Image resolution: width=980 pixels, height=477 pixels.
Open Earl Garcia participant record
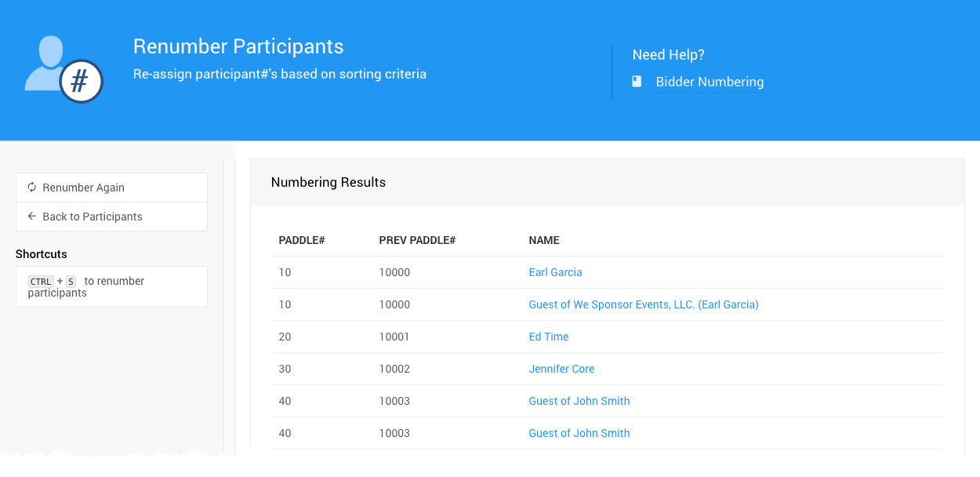pyautogui.click(x=555, y=272)
